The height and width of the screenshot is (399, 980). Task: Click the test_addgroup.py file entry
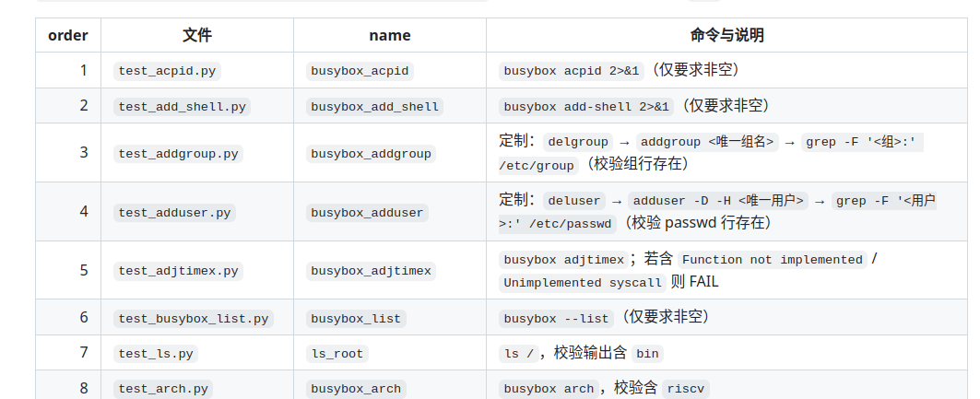178,154
